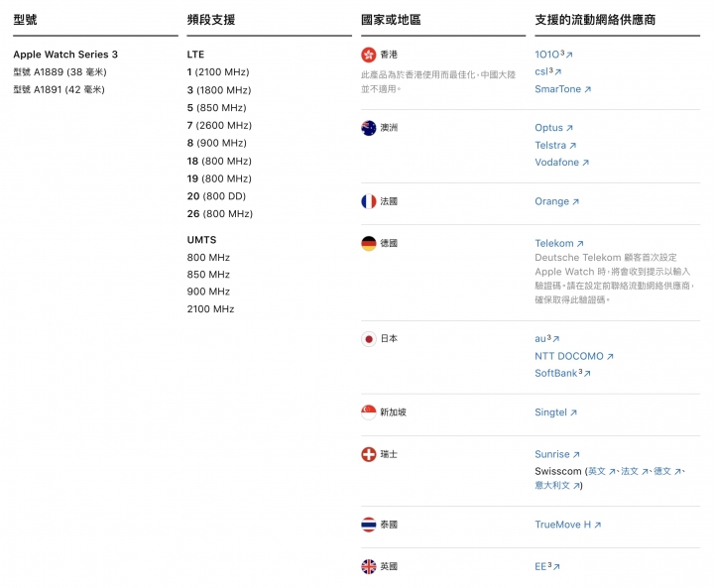Select the 型號 column heading
The width and height of the screenshot is (715, 588).
click(x=25, y=20)
